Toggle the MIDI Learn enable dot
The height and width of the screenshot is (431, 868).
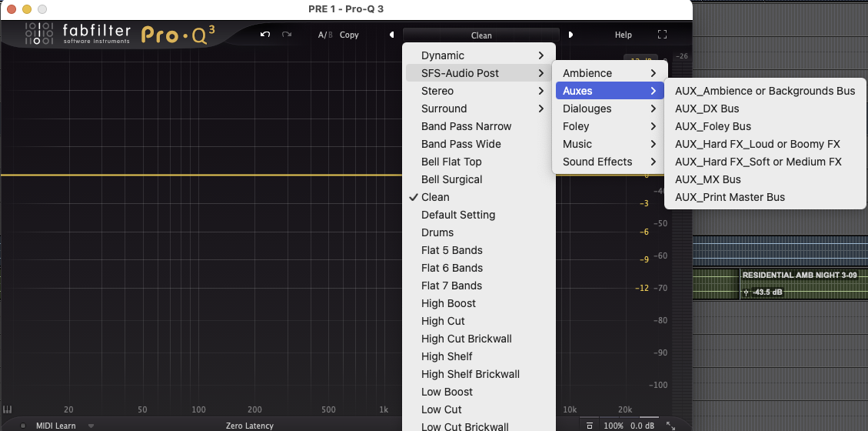click(x=23, y=426)
